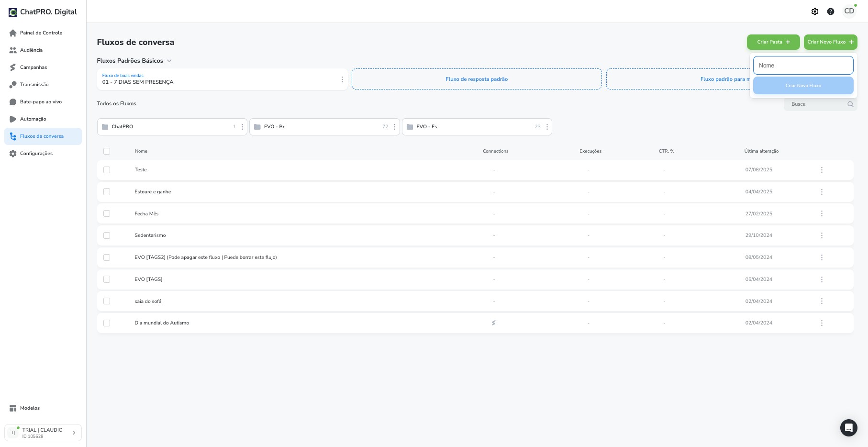
Task: Focus the Nome input field
Action: [x=803, y=66]
